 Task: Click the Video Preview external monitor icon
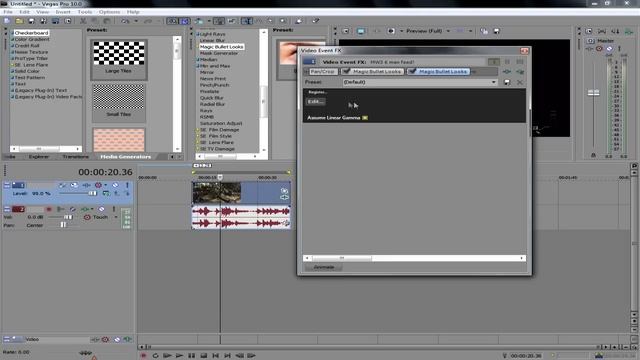tap(361, 31)
